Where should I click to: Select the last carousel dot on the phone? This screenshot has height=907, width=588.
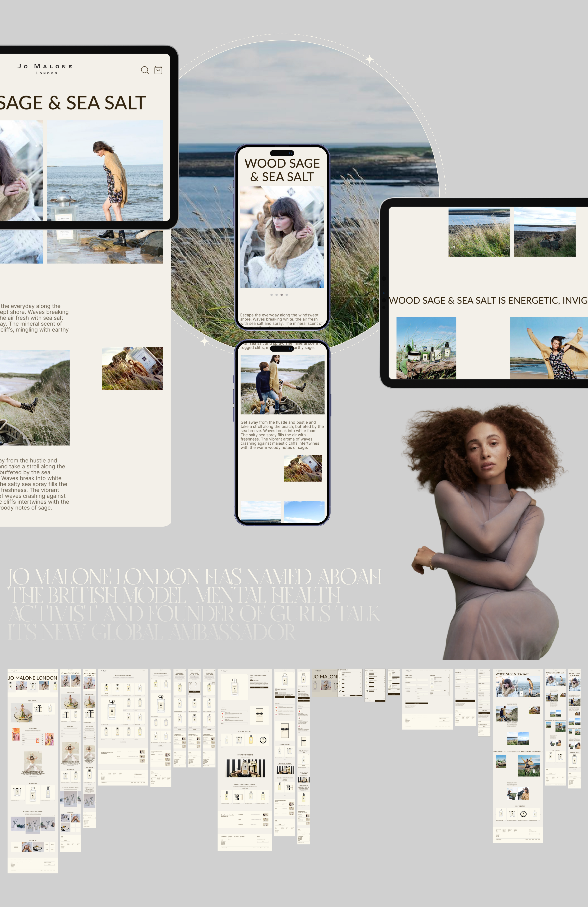pyautogui.click(x=287, y=295)
